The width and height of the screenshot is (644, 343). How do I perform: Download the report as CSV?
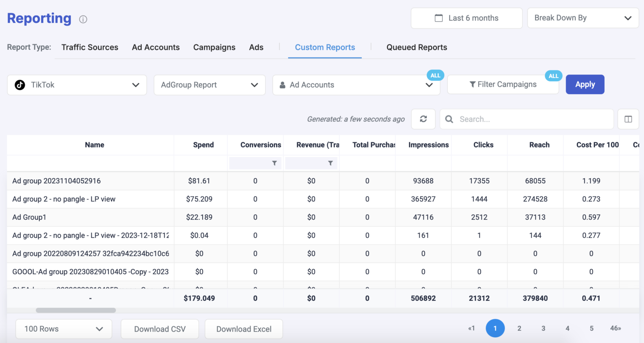point(160,329)
